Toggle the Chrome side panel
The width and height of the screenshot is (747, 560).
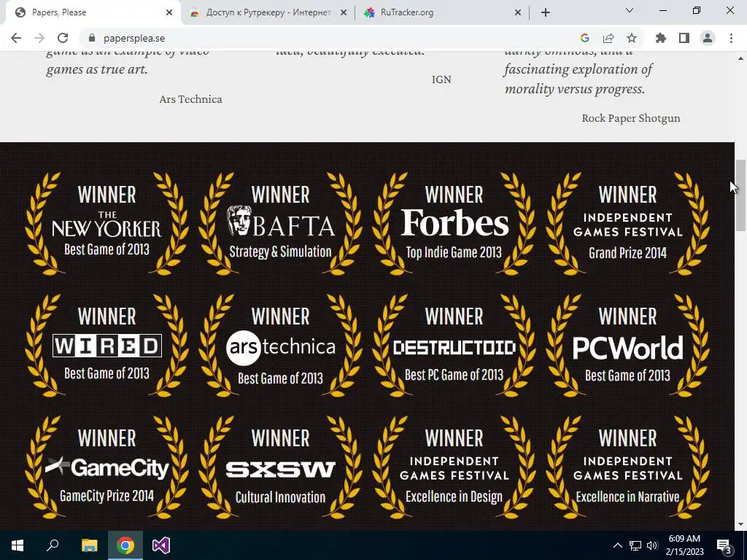(x=684, y=38)
